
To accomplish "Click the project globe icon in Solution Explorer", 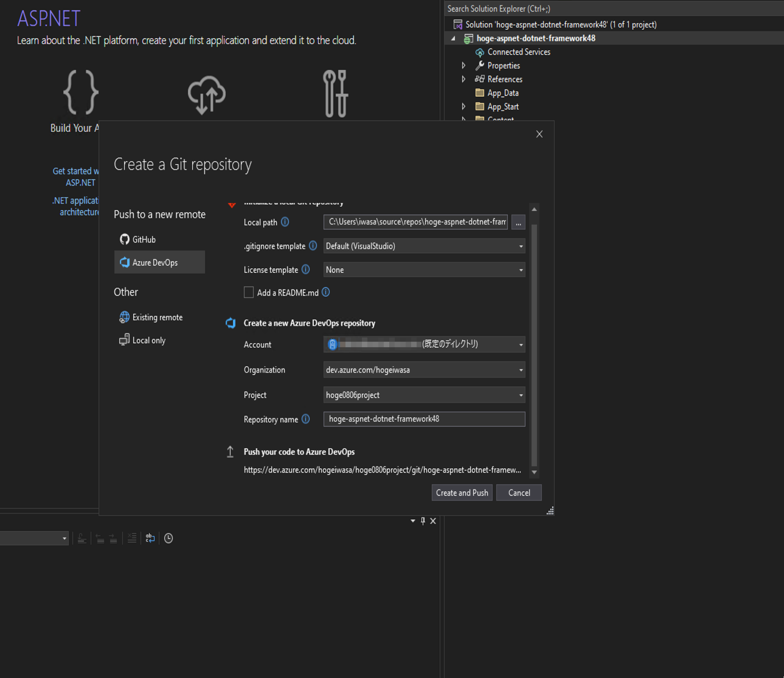I will click(x=468, y=38).
